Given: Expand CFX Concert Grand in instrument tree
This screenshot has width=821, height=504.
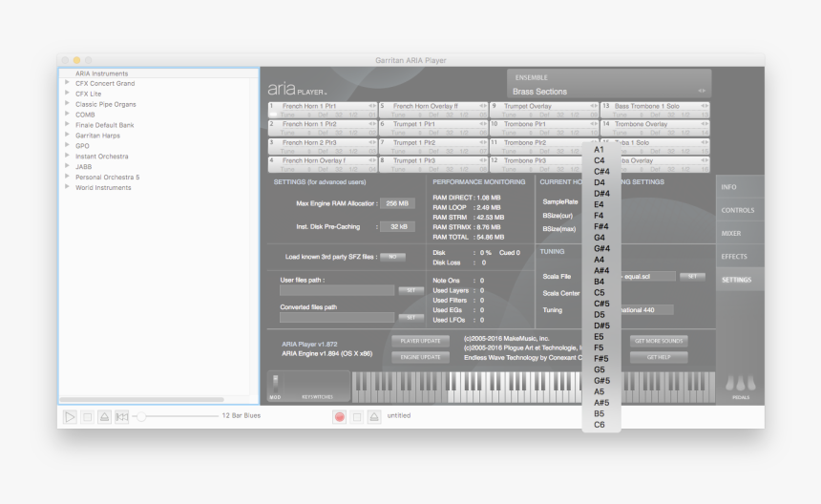Looking at the screenshot, I should pos(67,83).
